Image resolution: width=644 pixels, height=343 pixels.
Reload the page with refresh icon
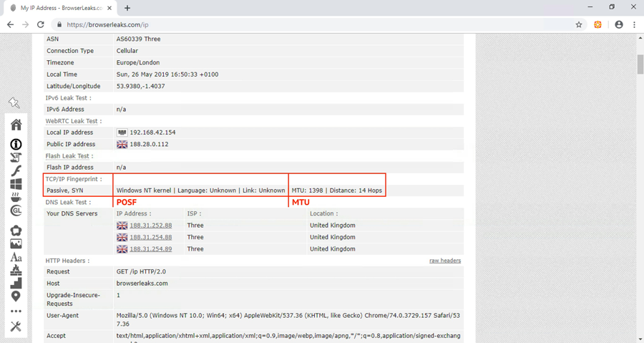[40, 24]
